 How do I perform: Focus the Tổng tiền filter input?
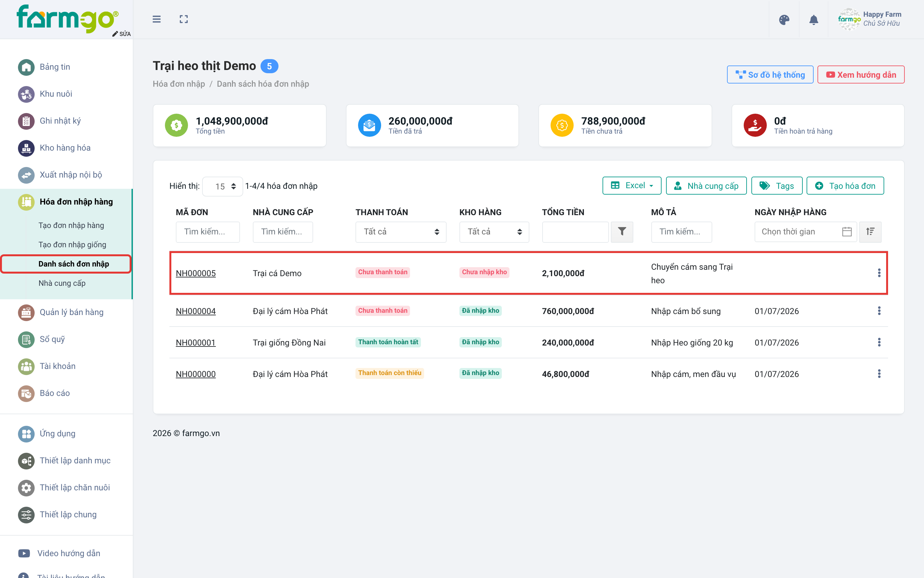click(575, 232)
